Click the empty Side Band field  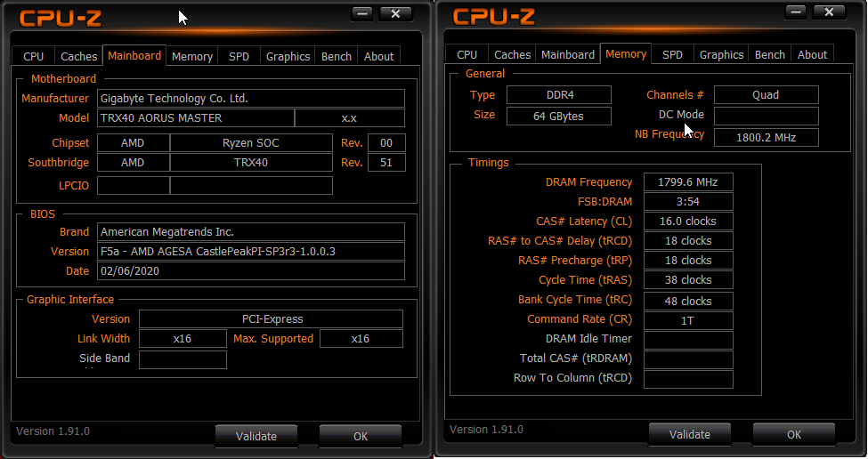point(183,359)
